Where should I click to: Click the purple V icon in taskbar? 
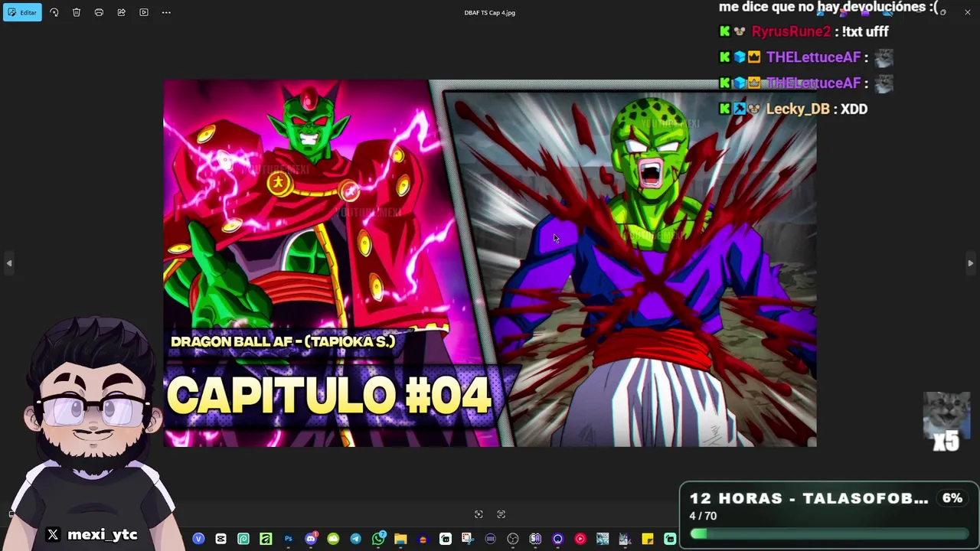[198, 539]
